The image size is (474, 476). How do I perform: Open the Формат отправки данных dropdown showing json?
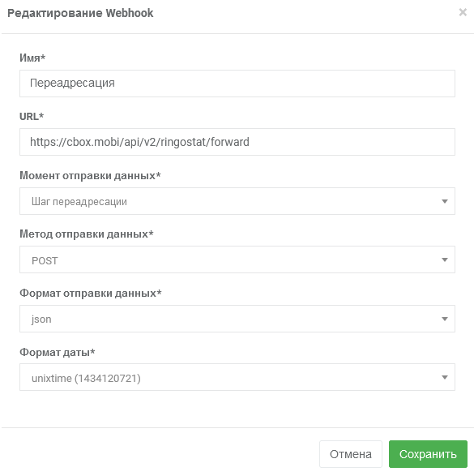pyautogui.click(x=237, y=319)
